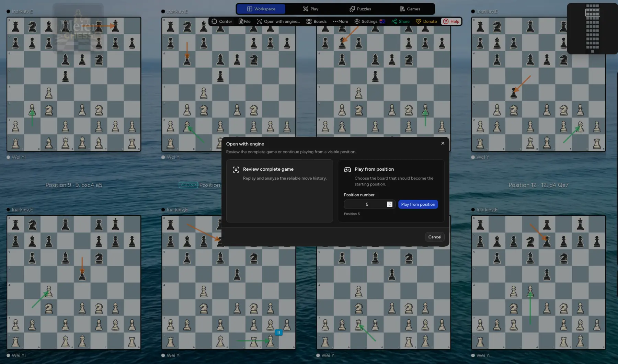Click Open with engine in toolbar
The height and width of the screenshot is (364, 618).
tap(278, 21)
